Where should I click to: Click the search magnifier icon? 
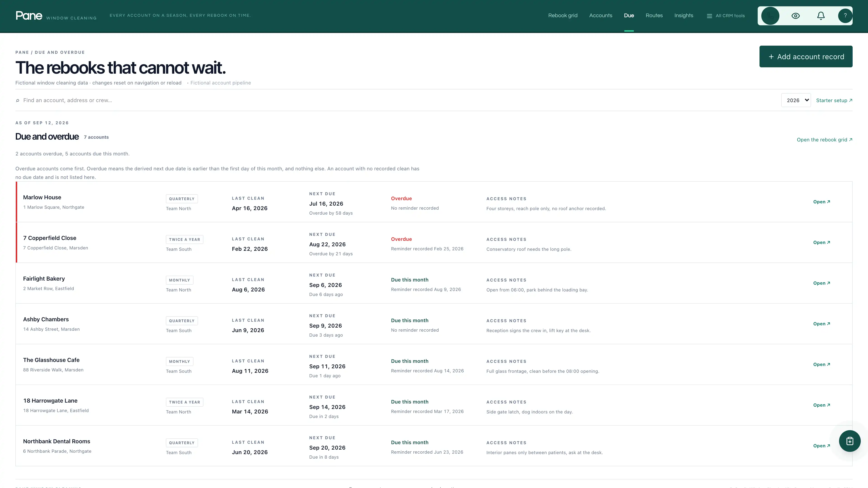point(18,100)
